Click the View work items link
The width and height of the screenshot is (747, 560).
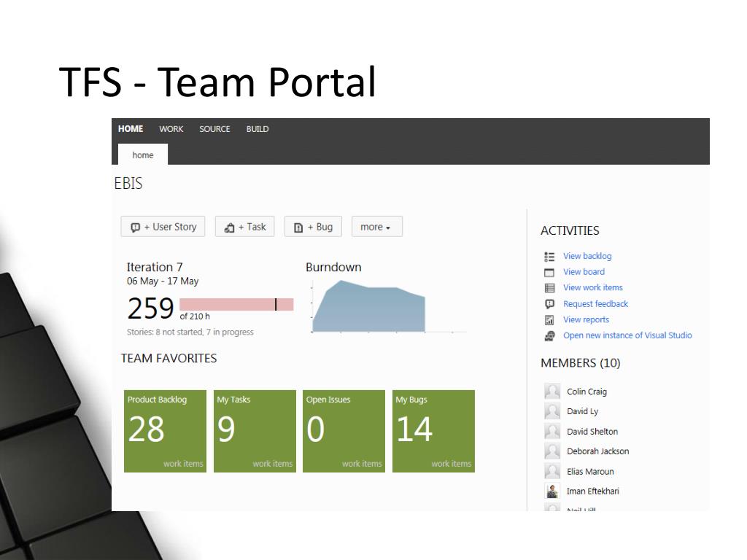pyautogui.click(x=593, y=287)
